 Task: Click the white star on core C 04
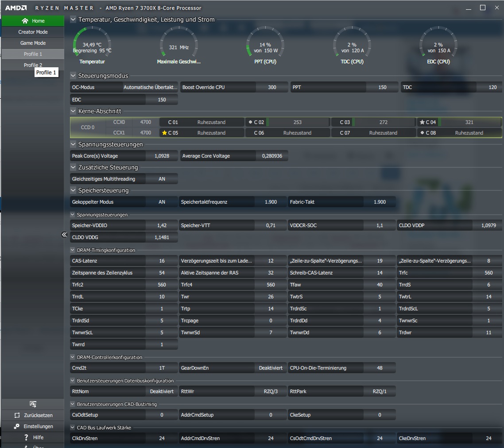(423, 122)
